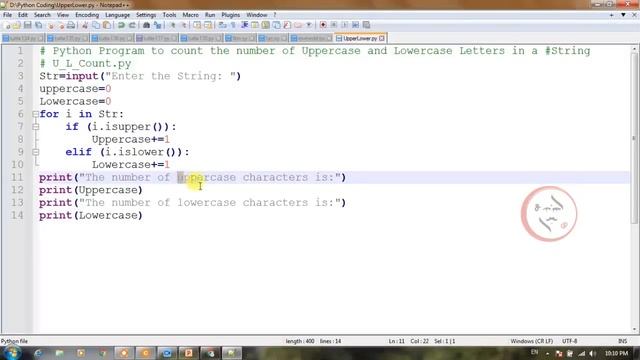The image size is (640, 360).
Task: Click the INS indicator in status bar
Action: click(x=622, y=341)
